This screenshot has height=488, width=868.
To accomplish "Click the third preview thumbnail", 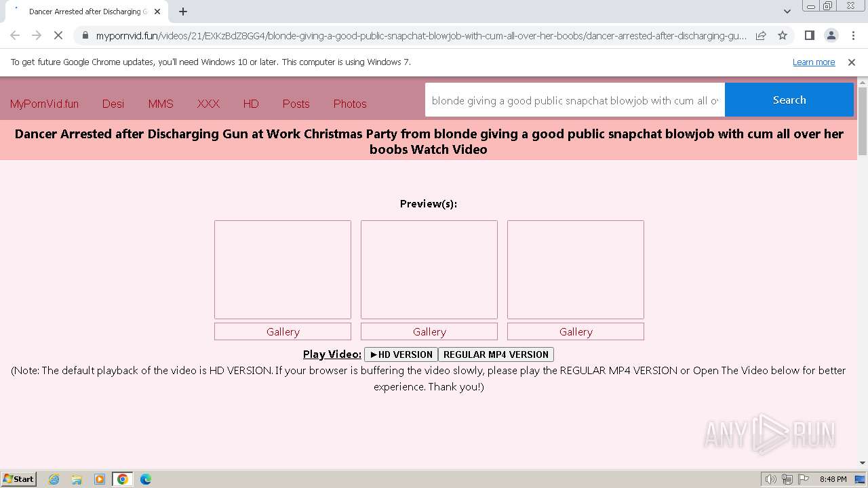I will tap(576, 270).
